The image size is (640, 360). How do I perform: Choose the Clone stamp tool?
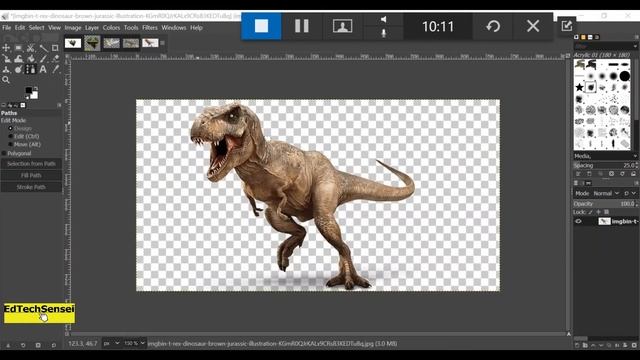[x=6, y=69]
